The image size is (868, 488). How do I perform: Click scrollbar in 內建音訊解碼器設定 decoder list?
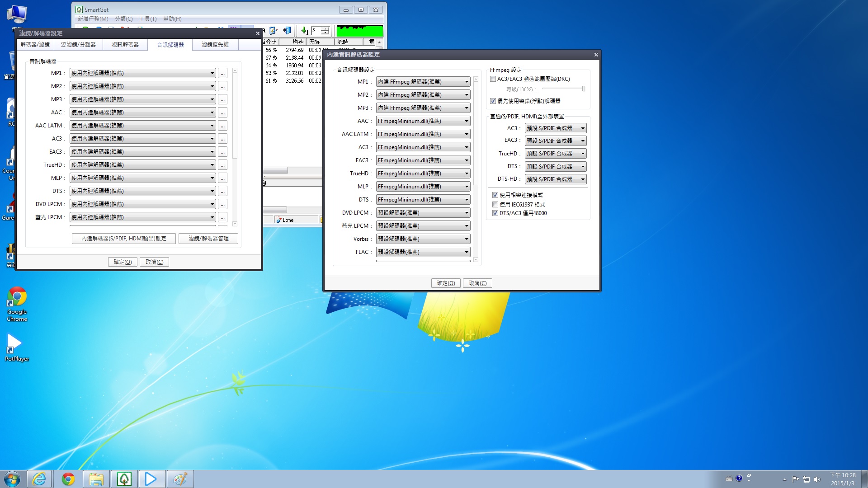tap(476, 169)
